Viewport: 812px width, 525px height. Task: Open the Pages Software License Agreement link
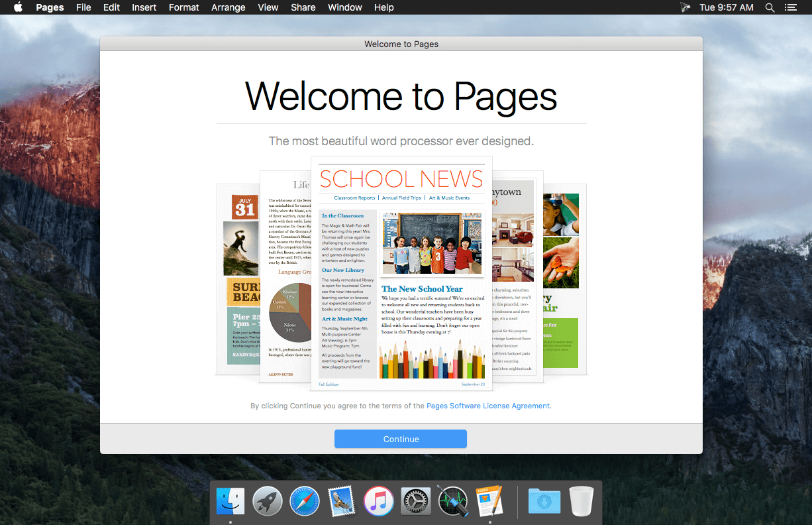pos(488,406)
